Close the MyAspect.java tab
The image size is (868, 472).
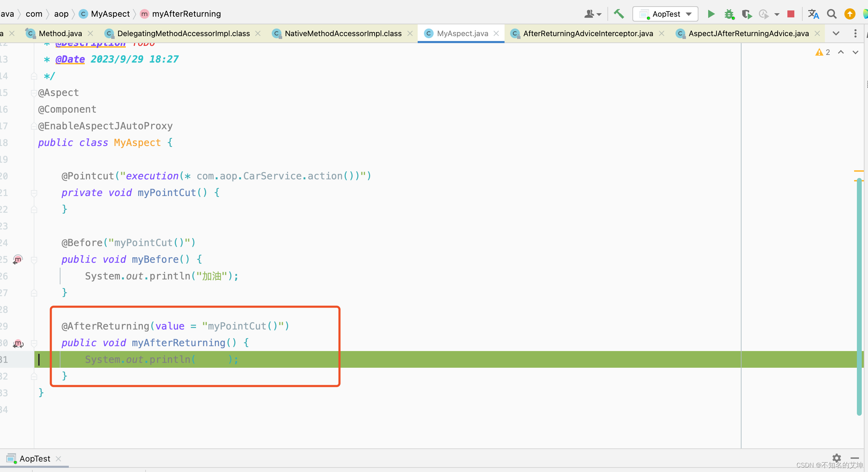point(496,33)
